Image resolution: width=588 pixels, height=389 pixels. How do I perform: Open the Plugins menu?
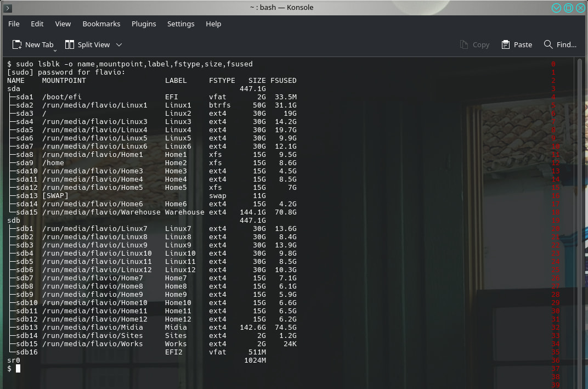[x=144, y=24]
